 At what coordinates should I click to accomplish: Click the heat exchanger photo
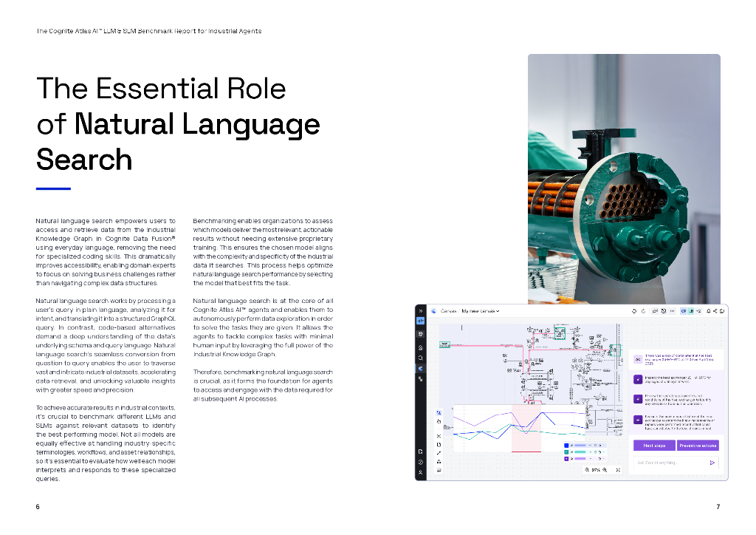[624, 179]
